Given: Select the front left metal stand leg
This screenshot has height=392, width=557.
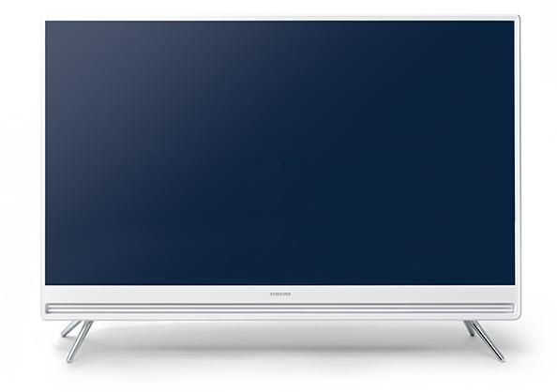Looking at the screenshot, I should (80, 341).
